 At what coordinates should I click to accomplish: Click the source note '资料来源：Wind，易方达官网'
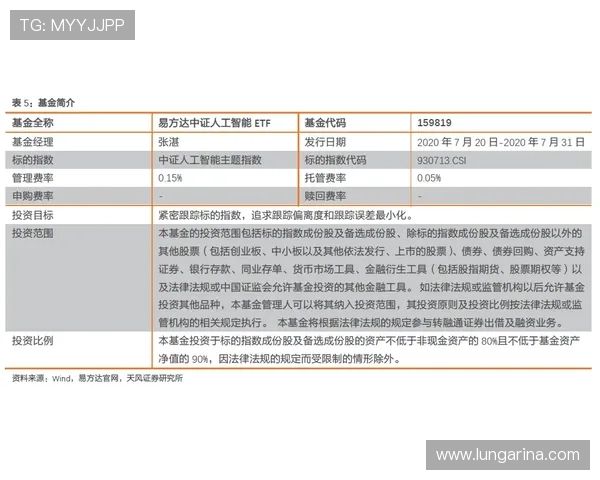97,378
